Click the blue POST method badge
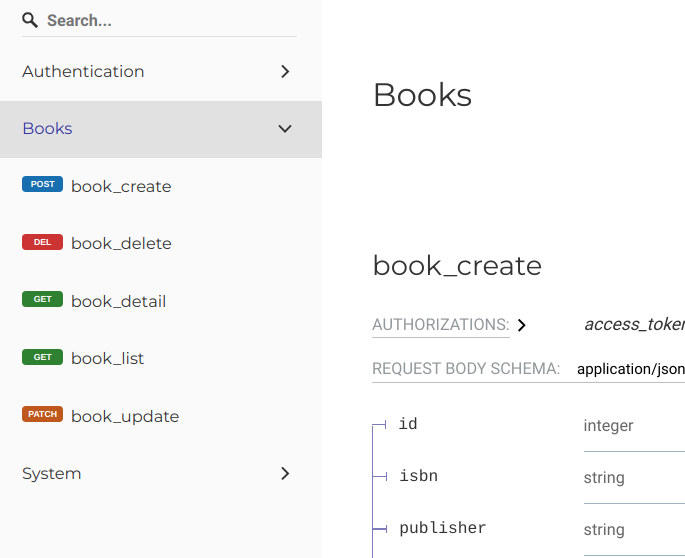Screen dimensions: 685x558 pyautogui.click(x=42, y=184)
